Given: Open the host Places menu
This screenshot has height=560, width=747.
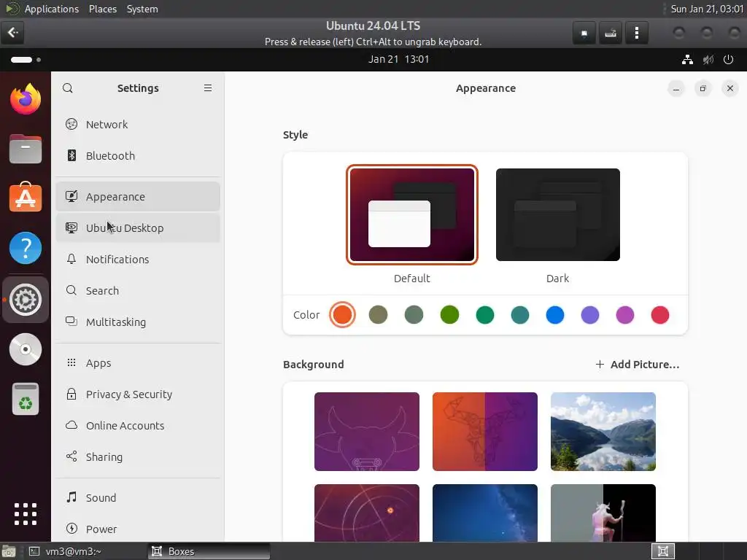Looking at the screenshot, I should [x=103, y=9].
